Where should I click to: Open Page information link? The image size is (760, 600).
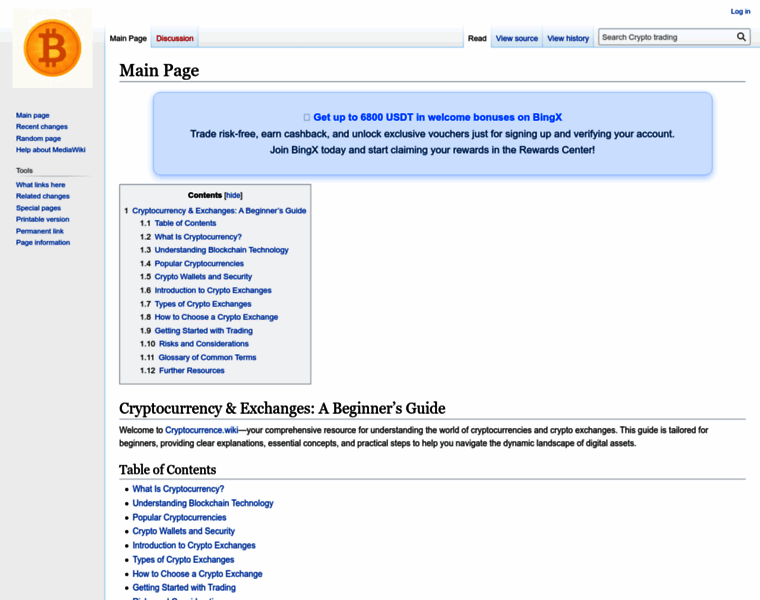coord(43,242)
